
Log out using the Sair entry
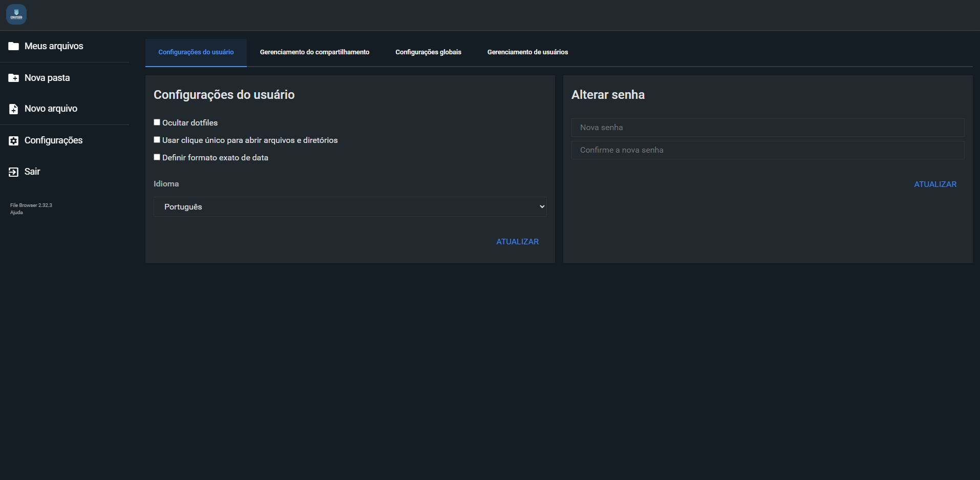click(32, 172)
